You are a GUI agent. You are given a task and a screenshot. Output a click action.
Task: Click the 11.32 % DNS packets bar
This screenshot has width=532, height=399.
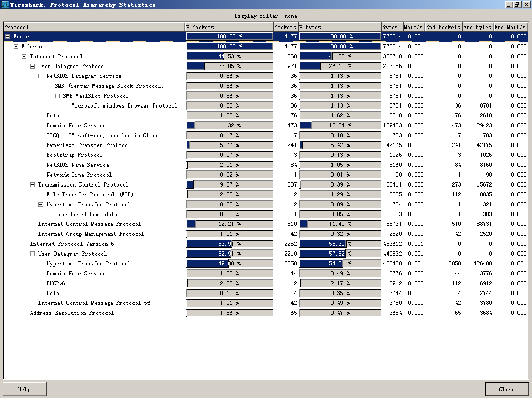pos(229,126)
